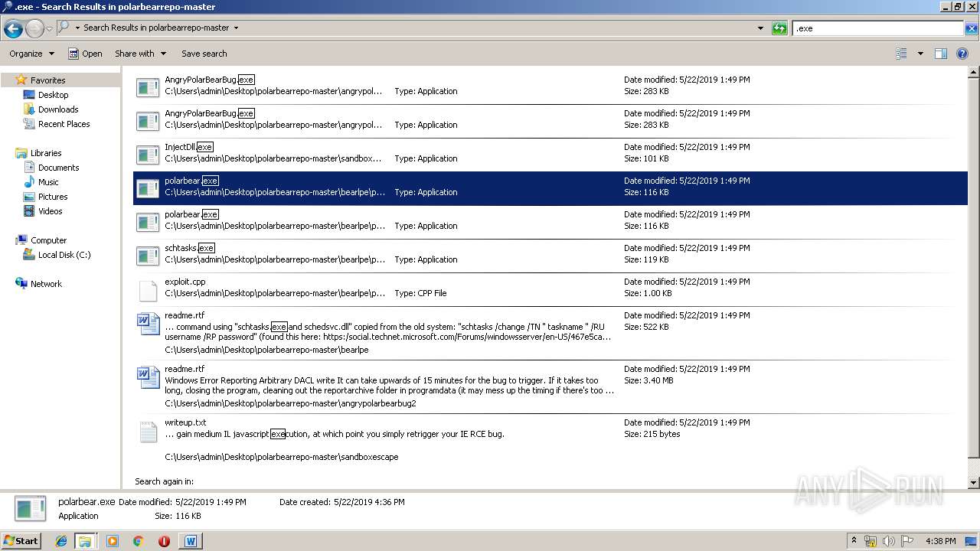980x551 pixels.
Task: Select the highlighted polarbear.exe result
Action: click(550, 187)
